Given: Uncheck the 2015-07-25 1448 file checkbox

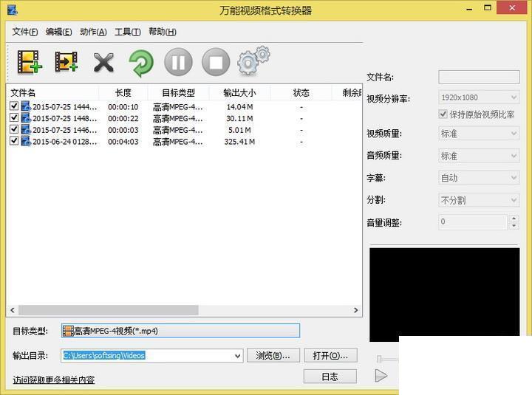Looking at the screenshot, I should tap(14, 117).
